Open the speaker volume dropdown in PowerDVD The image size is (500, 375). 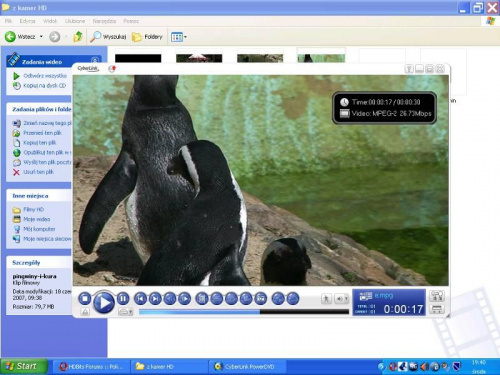[x=342, y=299]
